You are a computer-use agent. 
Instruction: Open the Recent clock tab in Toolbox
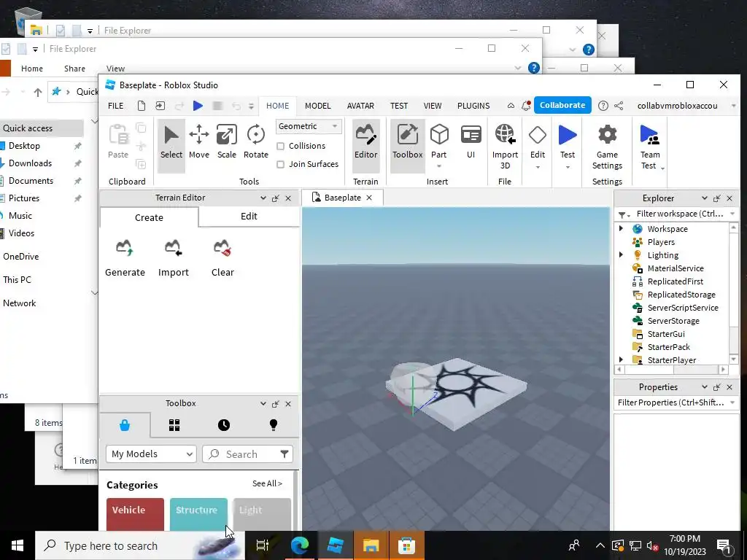click(x=224, y=425)
